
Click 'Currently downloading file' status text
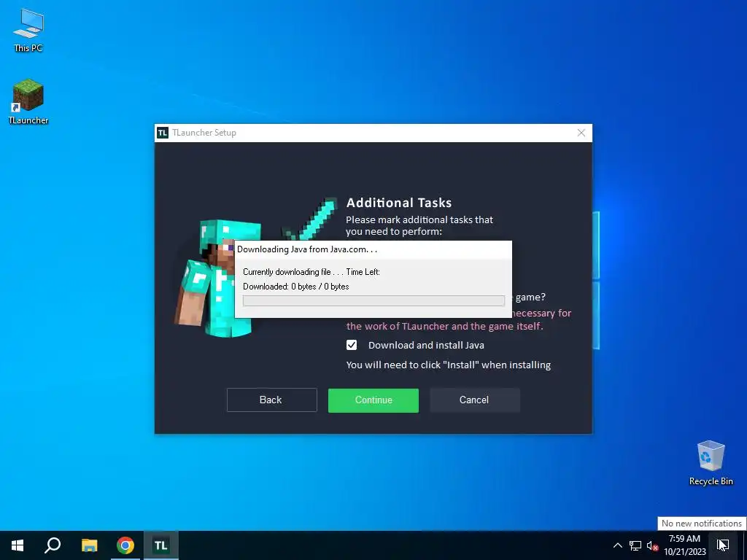286,272
